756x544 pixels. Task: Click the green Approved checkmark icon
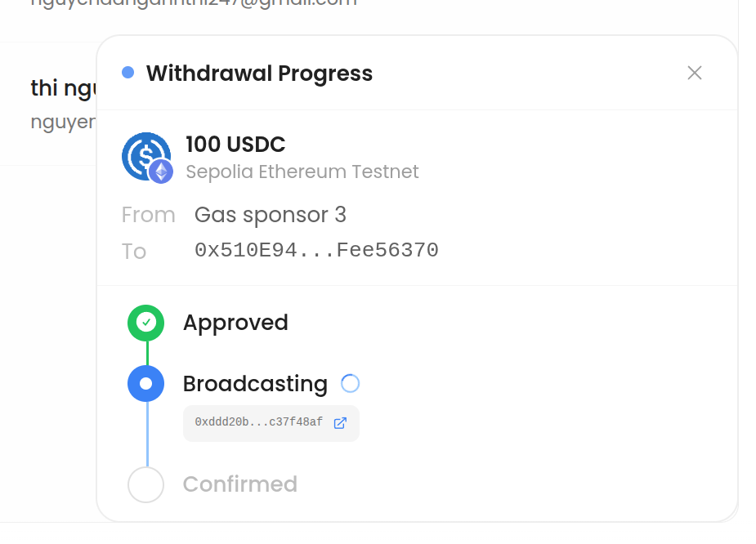(x=146, y=323)
